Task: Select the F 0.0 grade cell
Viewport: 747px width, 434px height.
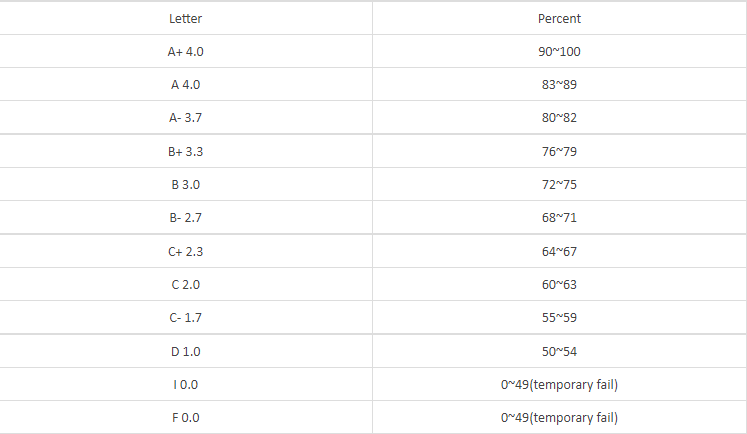Action: [x=186, y=417]
